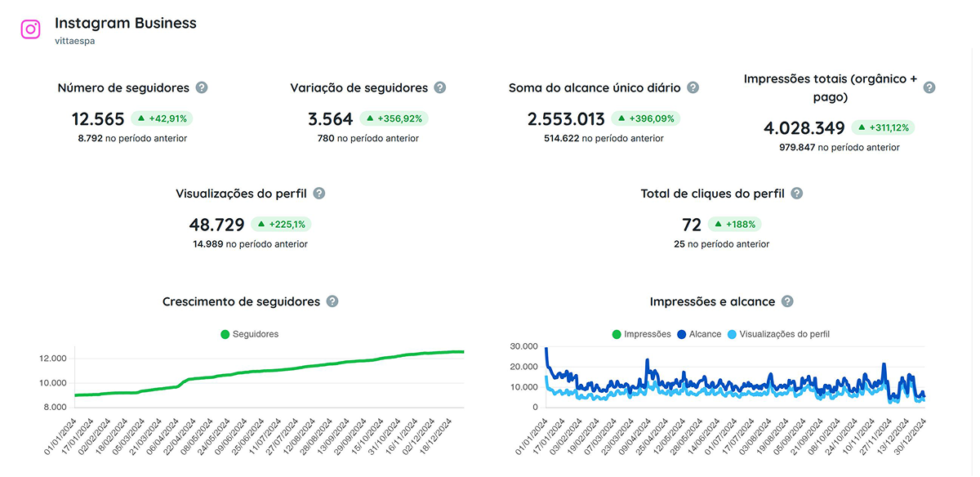Click the green Seguidores legend color dot
This screenshot has height=477, width=980.
pyautogui.click(x=225, y=334)
